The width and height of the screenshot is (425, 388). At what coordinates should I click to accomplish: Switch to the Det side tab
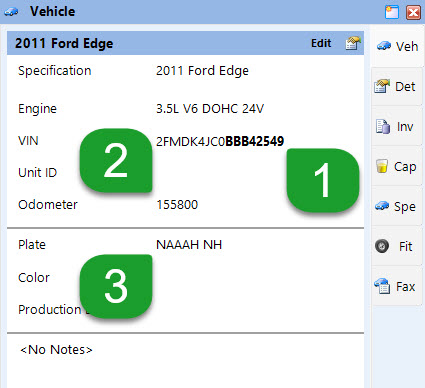397,86
